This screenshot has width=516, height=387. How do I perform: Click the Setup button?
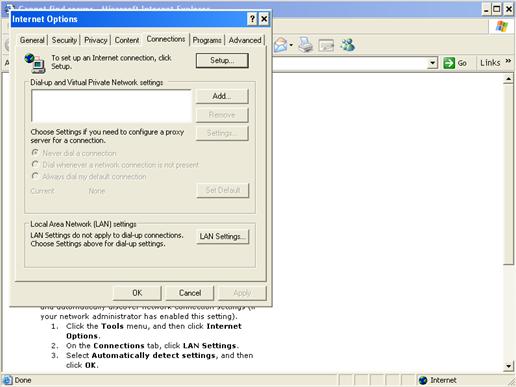pyautogui.click(x=222, y=61)
